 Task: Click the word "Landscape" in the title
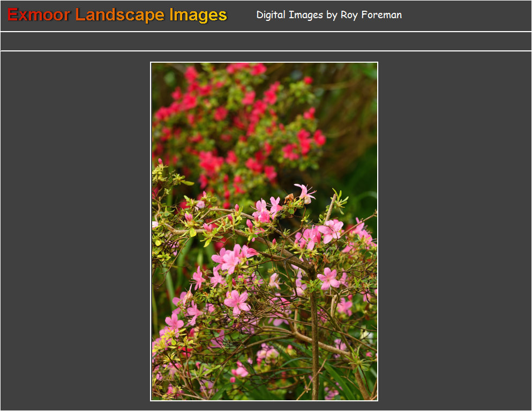click(x=120, y=15)
